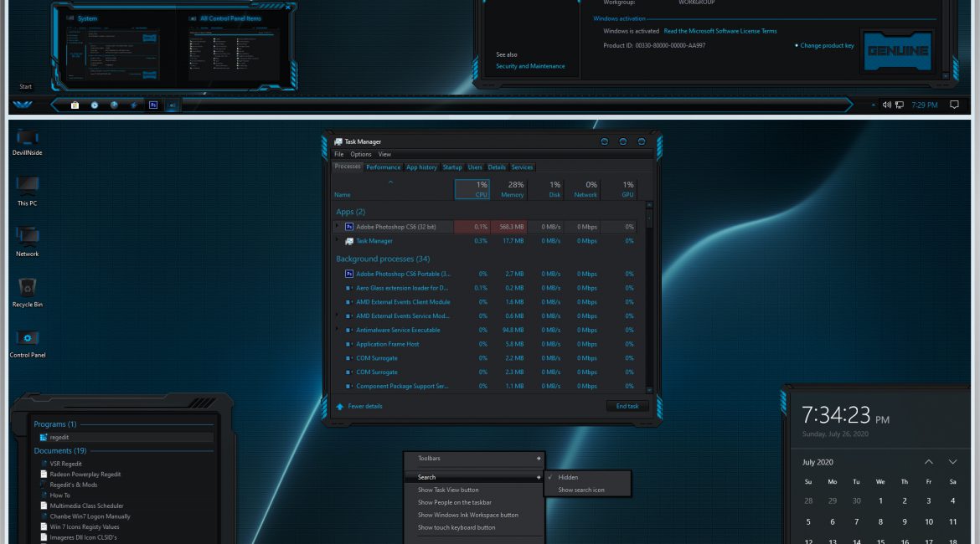Screen dimensions: 980x544
Task: Open the Toolbars submenu arrow
Action: [x=538, y=459]
